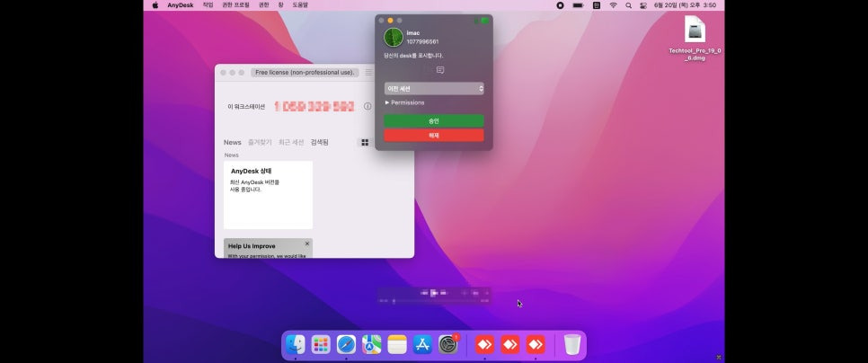Open the 도움말 menu
Screen dimensions: 868x363
pyautogui.click(x=300, y=5)
